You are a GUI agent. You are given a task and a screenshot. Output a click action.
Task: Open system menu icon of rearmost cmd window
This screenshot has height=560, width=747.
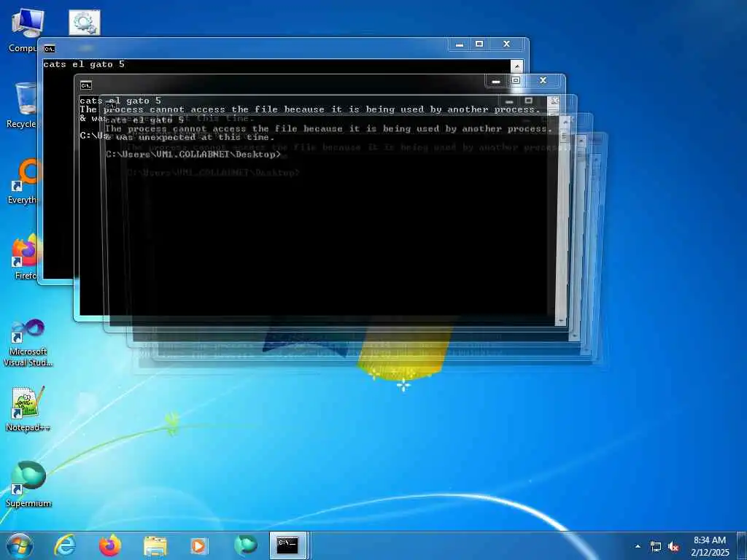click(x=49, y=49)
